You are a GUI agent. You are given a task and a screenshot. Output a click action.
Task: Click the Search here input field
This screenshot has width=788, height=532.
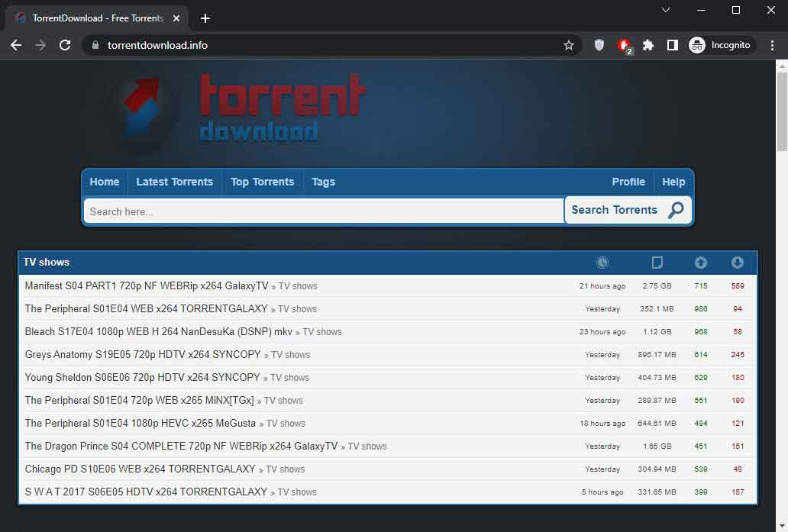pos(325,211)
